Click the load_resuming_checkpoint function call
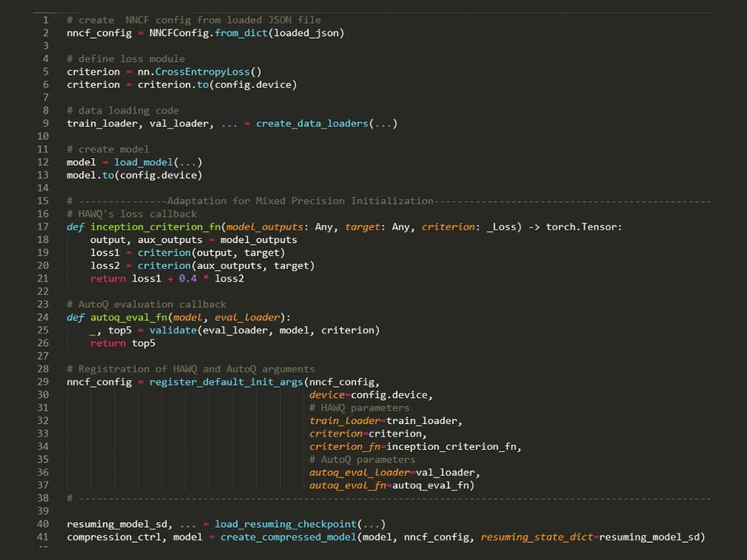 click(x=286, y=524)
